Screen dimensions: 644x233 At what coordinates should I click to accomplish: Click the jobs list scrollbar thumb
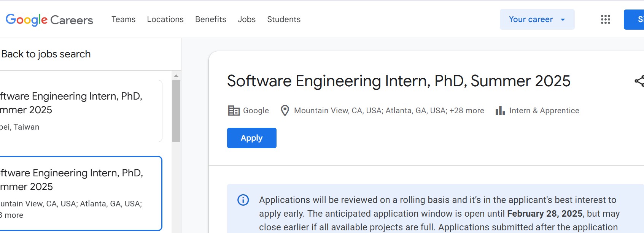pyautogui.click(x=176, y=111)
